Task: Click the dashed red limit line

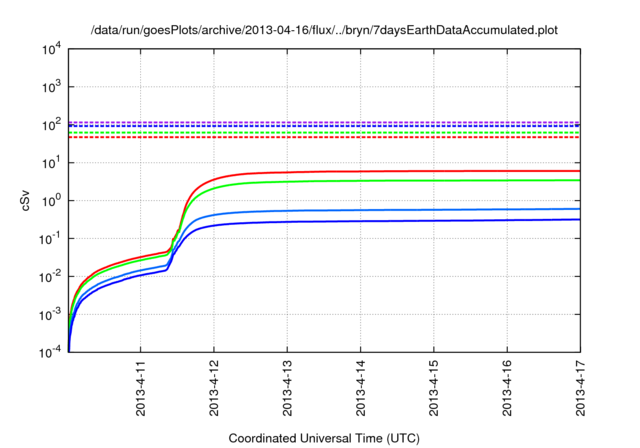Action: pyautogui.click(x=324, y=138)
